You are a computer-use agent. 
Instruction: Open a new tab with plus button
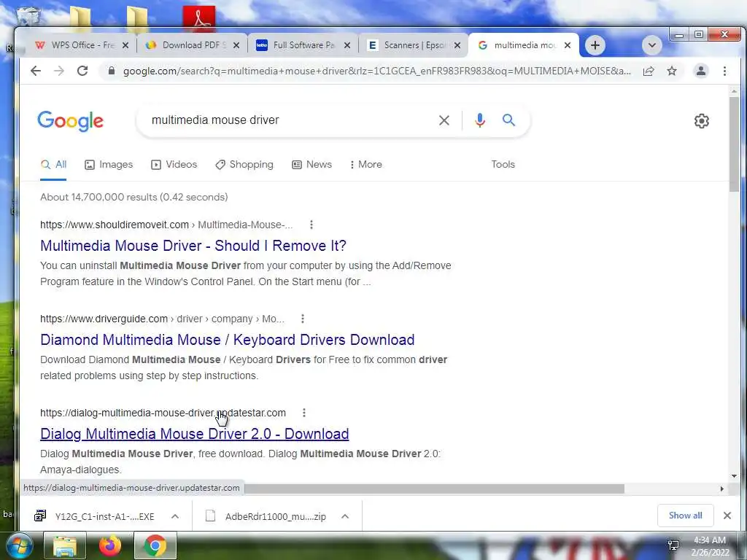pos(595,45)
